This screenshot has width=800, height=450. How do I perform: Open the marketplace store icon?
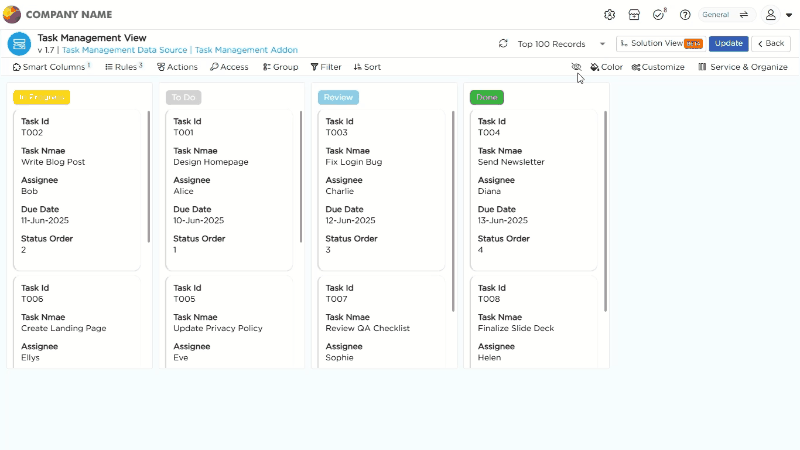[x=634, y=15]
